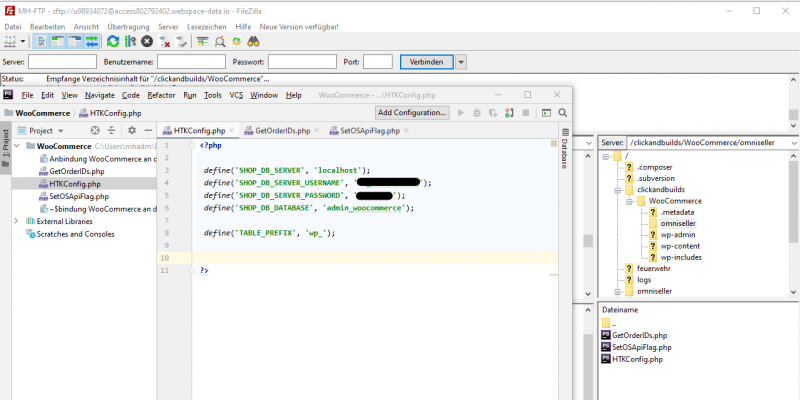Click the binoculars file search icon
The width and height of the screenshot is (800, 400).
tap(254, 41)
